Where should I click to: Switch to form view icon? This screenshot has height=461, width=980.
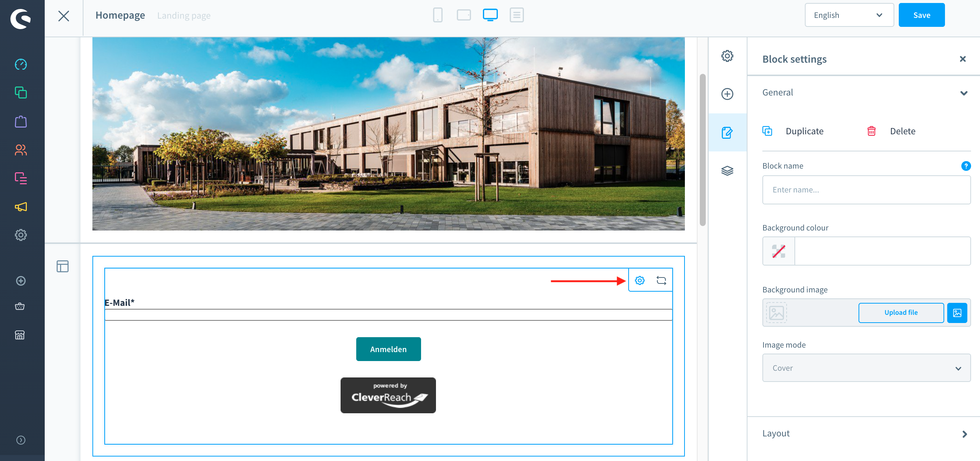pyautogui.click(x=516, y=15)
